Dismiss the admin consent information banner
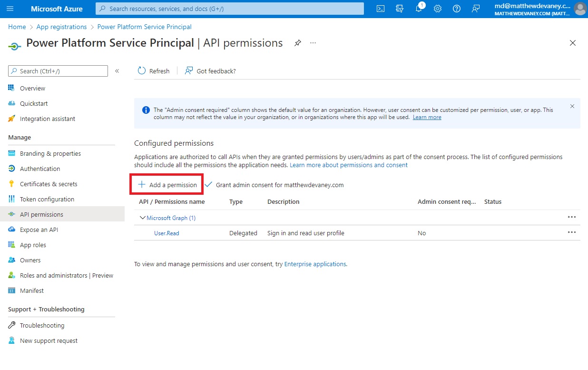588x370 pixels. [572, 106]
